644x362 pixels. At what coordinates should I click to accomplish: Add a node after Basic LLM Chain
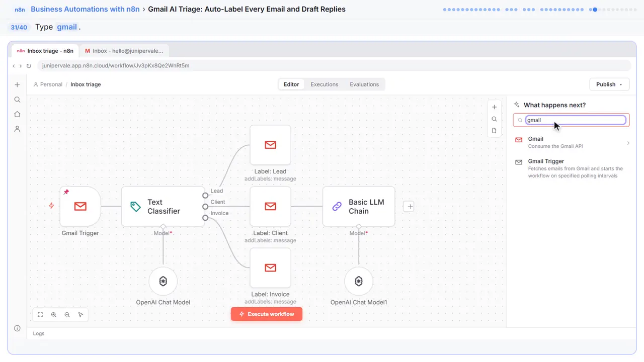coord(409,206)
